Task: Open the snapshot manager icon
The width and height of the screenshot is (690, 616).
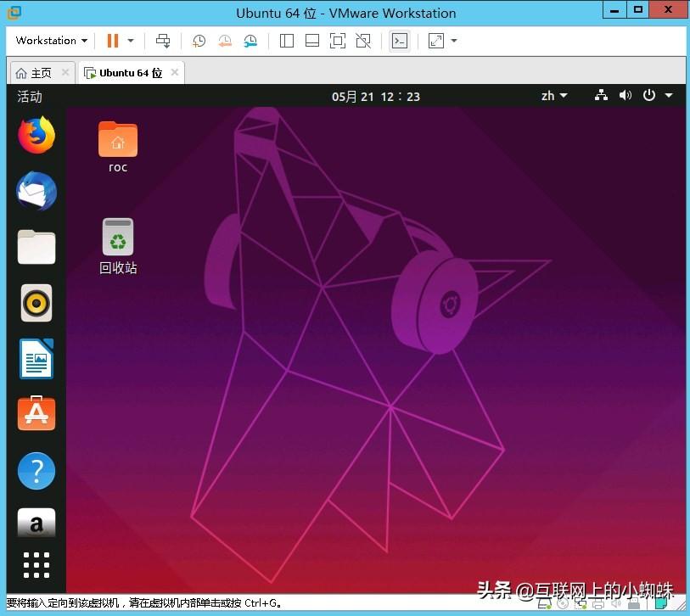Action: click(250, 40)
